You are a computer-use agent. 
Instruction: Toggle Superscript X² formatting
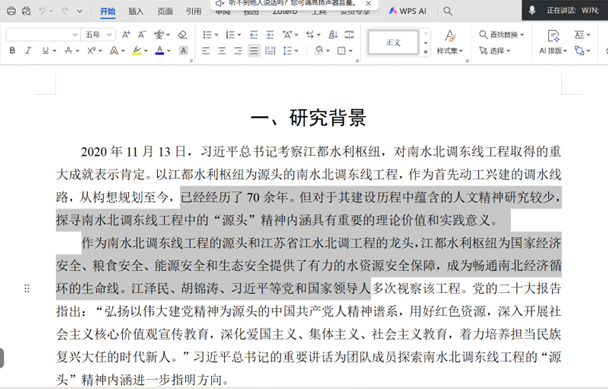click(x=92, y=50)
